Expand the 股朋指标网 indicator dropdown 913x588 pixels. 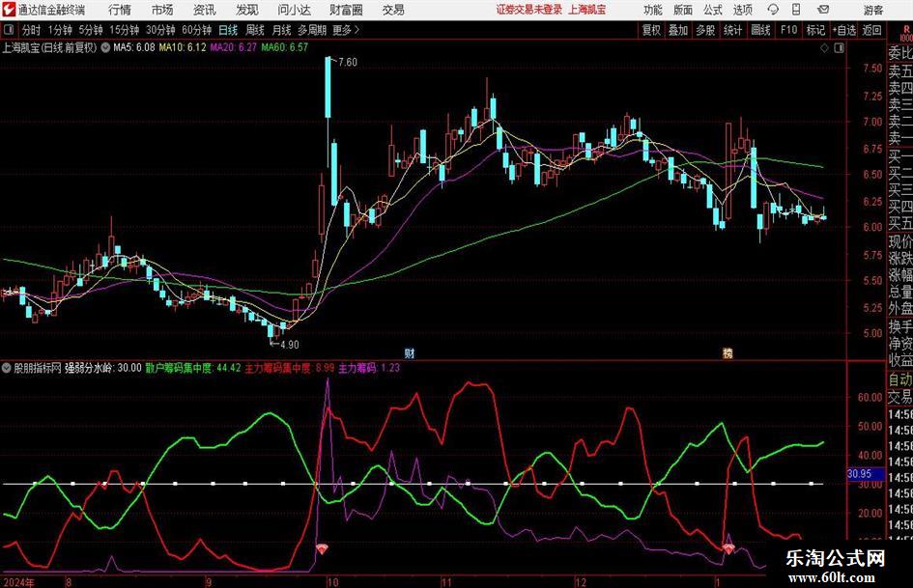point(7,368)
